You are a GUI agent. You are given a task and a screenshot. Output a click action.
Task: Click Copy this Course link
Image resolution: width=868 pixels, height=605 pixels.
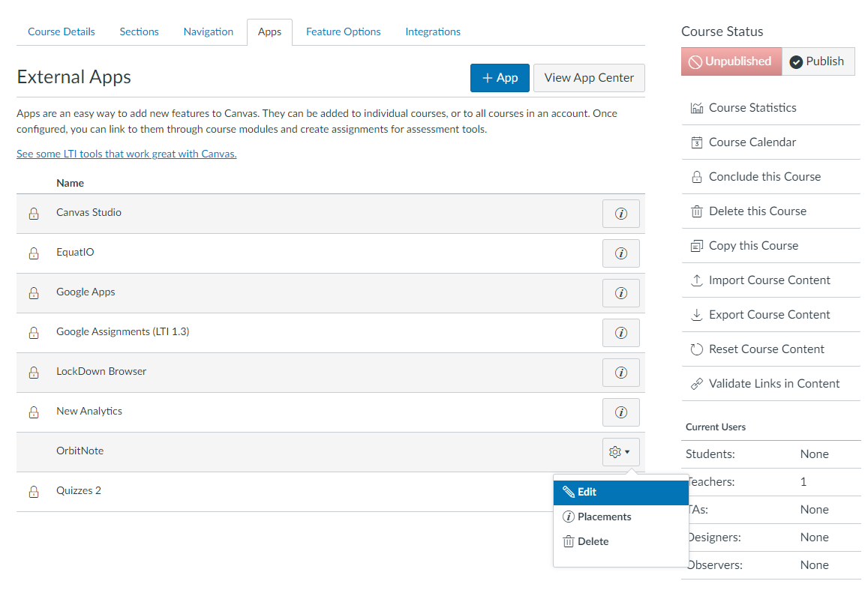pyautogui.click(x=753, y=246)
